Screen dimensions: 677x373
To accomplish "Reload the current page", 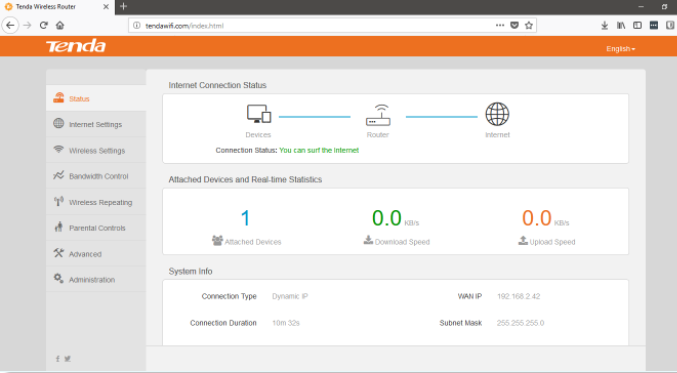I will click(x=44, y=25).
